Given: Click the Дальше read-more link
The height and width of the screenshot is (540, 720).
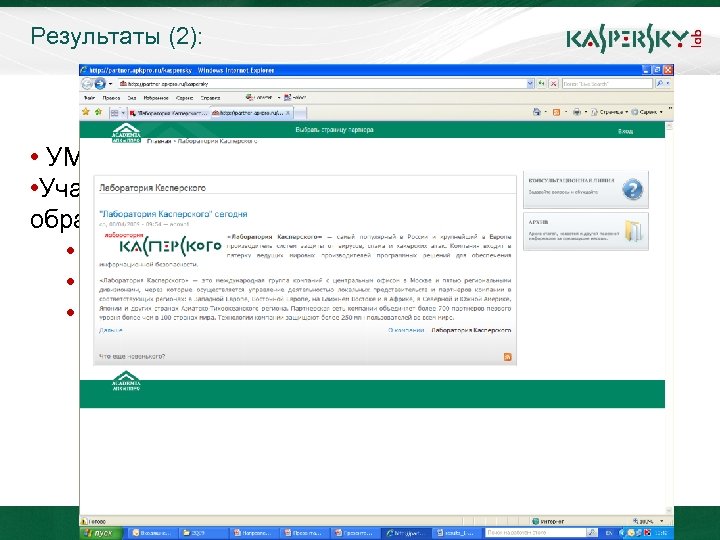Looking at the screenshot, I should tap(111, 330).
